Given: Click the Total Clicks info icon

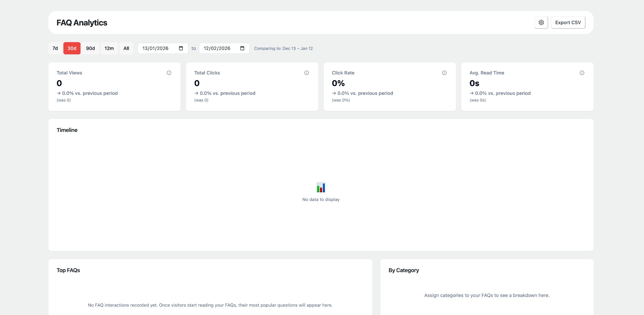Looking at the screenshot, I should (307, 73).
